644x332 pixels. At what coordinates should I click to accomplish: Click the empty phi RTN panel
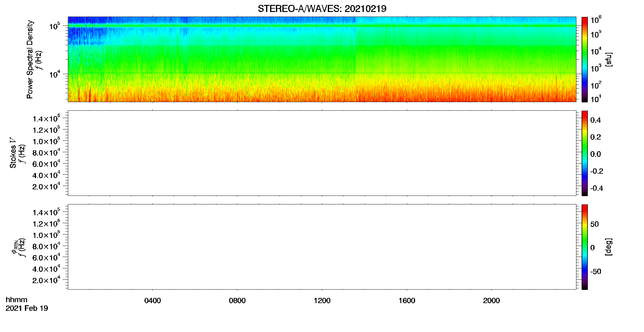click(322, 247)
